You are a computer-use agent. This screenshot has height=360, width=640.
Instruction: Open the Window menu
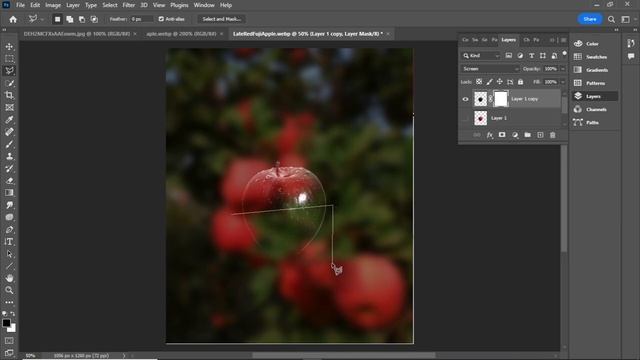(204, 5)
